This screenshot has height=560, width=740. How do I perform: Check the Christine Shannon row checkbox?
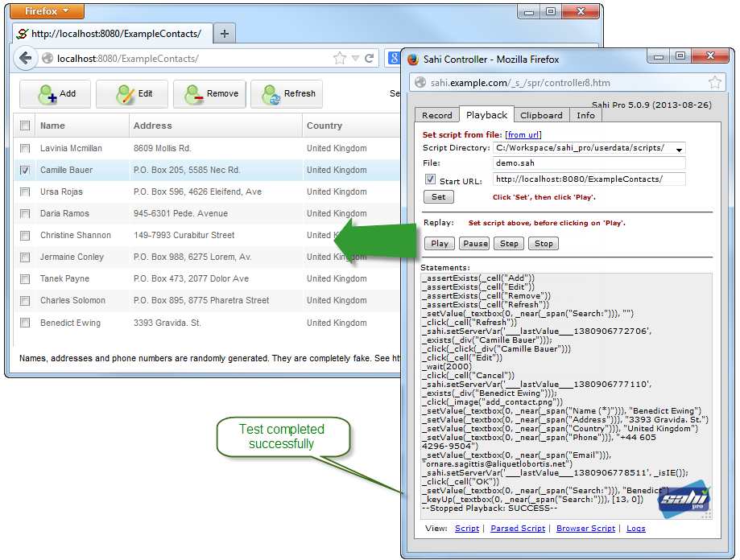[x=25, y=235]
